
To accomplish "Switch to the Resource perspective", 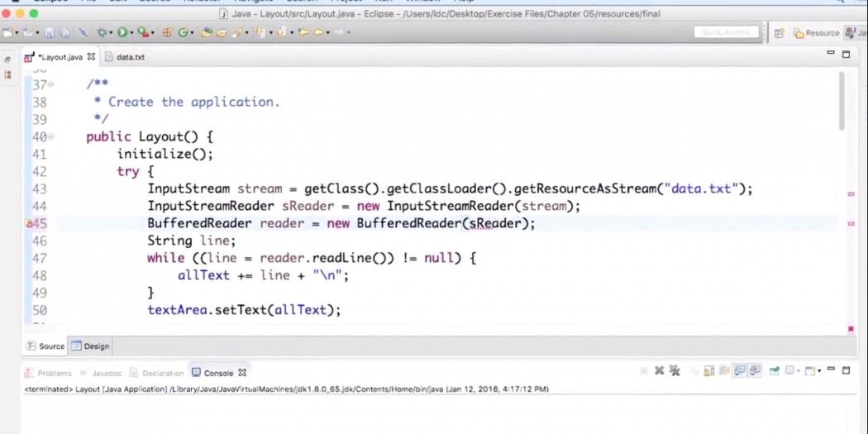I will tap(817, 33).
